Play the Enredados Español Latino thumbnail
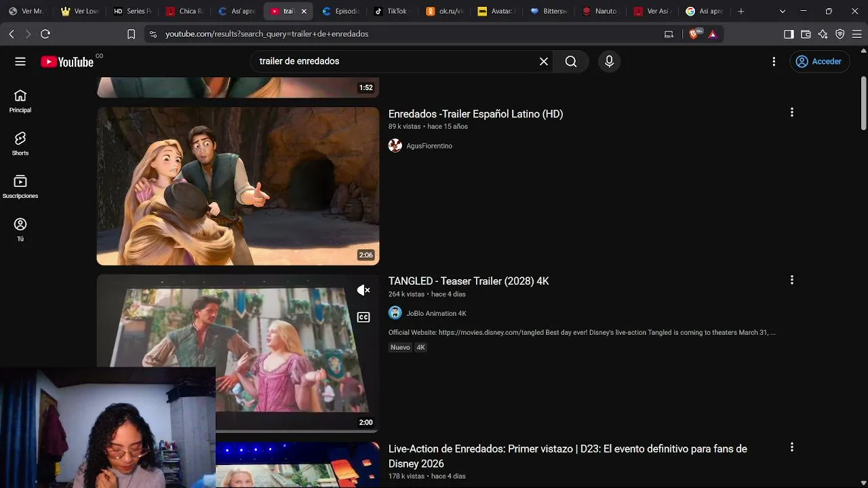 coord(238,186)
